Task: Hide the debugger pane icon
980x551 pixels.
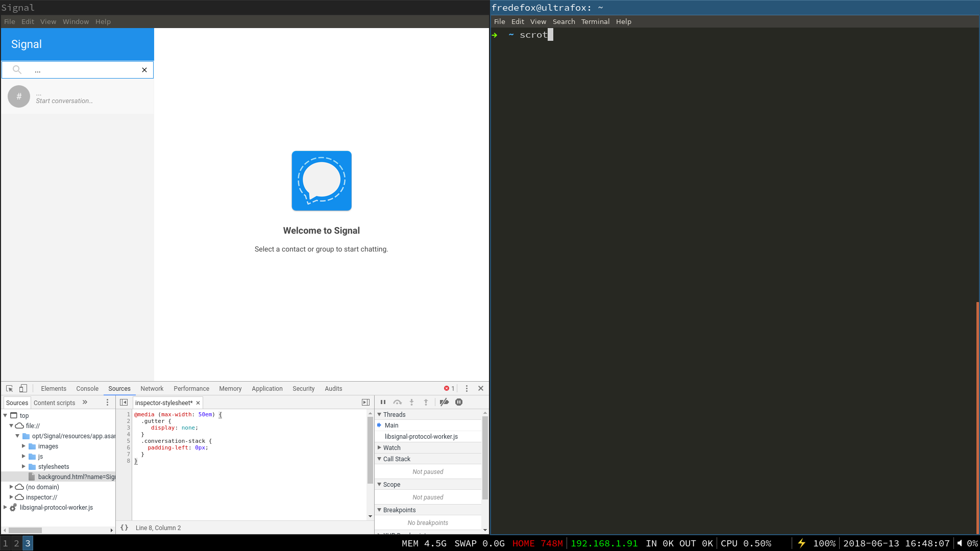Action: point(365,403)
